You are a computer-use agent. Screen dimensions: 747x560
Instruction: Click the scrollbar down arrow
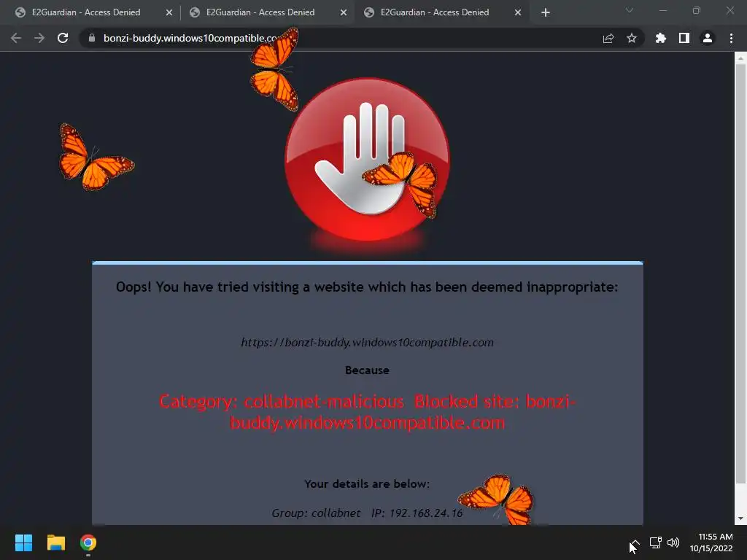pyautogui.click(x=740, y=518)
